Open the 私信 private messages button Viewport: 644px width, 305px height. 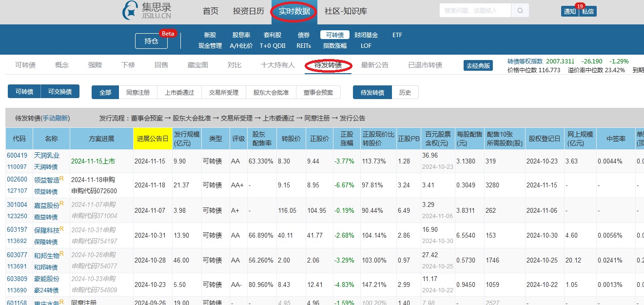(x=588, y=11)
